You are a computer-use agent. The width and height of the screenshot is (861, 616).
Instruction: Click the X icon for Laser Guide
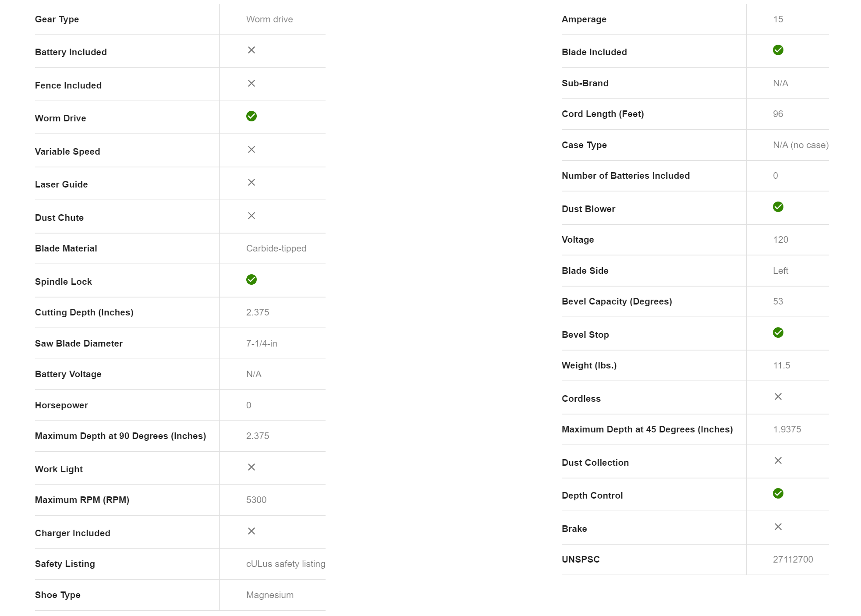pyautogui.click(x=251, y=182)
